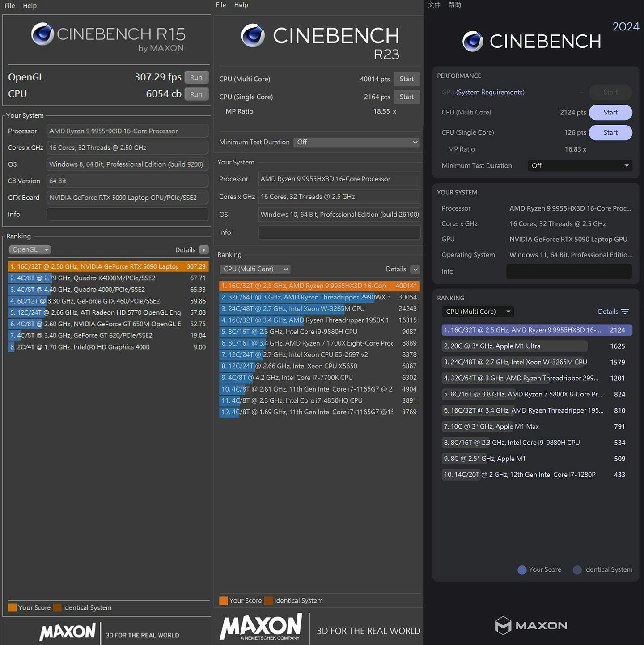Image resolution: width=644 pixels, height=645 pixels.
Task: Click the Identical System swatch in R23
Action: coord(268,600)
